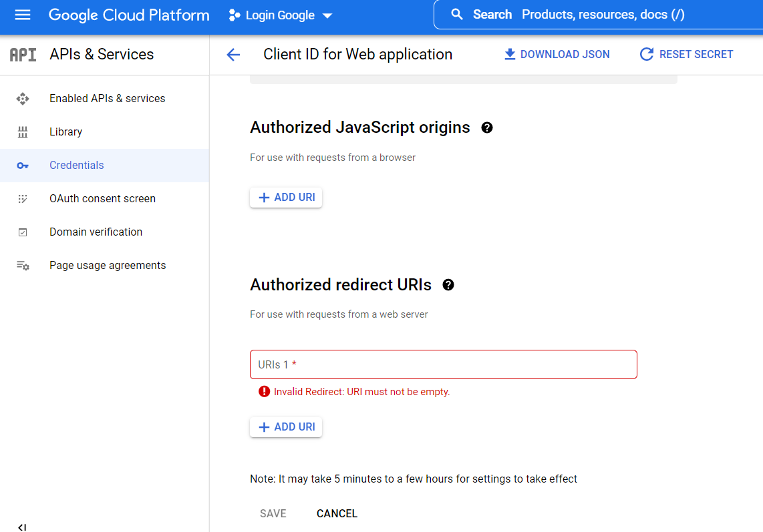The image size is (763, 532).
Task: Click the URIs 1 input field
Action: pyautogui.click(x=443, y=364)
